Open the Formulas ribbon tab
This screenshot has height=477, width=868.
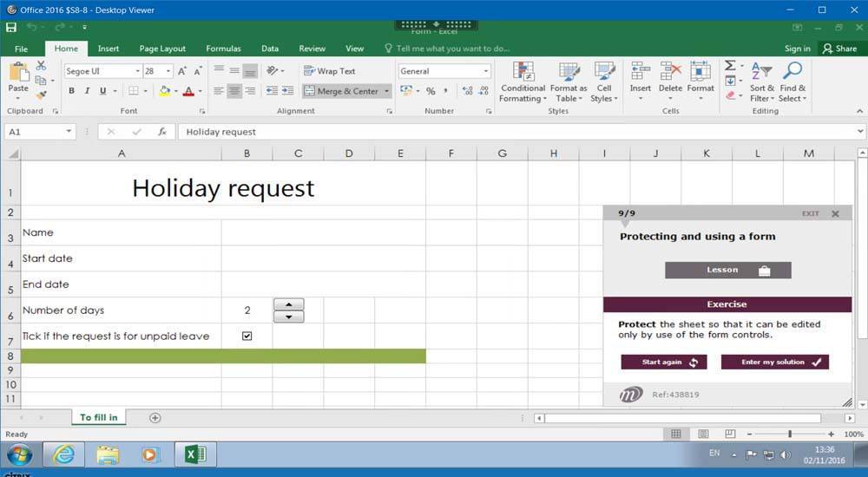click(x=223, y=49)
